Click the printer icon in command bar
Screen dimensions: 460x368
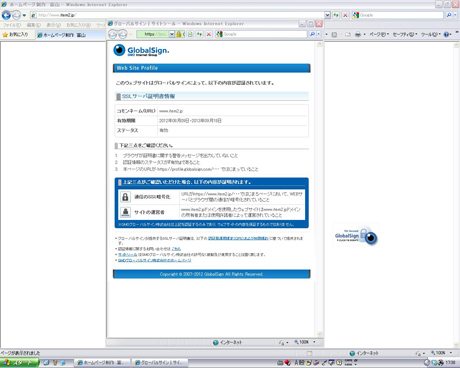(358, 35)
